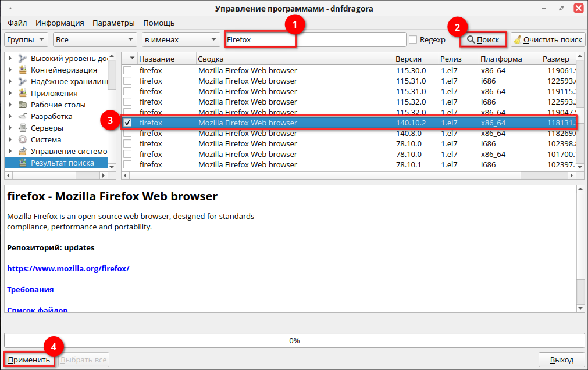Open the Список файлов link
588x370 pixels.
click(37, 310)
